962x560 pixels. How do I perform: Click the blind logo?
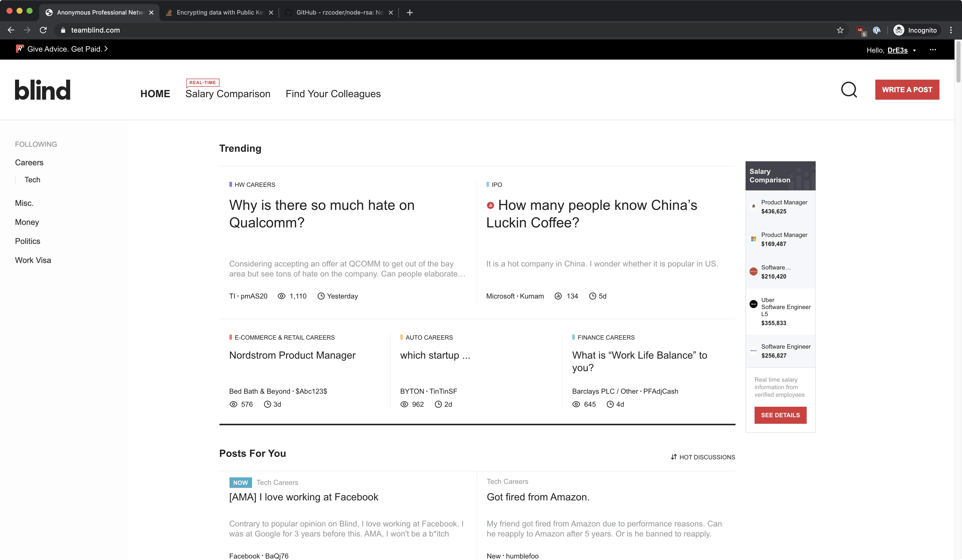42,90
